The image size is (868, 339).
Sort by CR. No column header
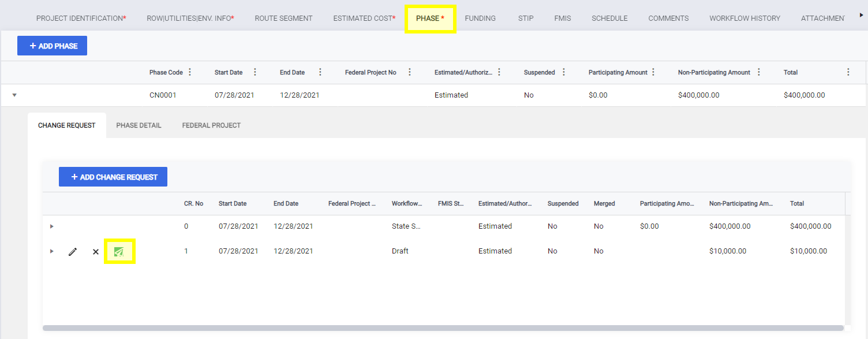194,204
